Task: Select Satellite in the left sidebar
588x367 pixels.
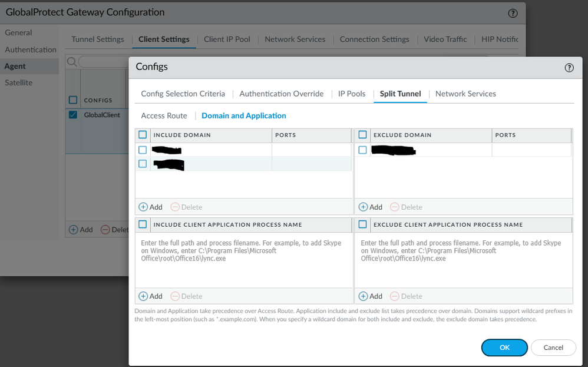Action: click(x=19, y=82)
